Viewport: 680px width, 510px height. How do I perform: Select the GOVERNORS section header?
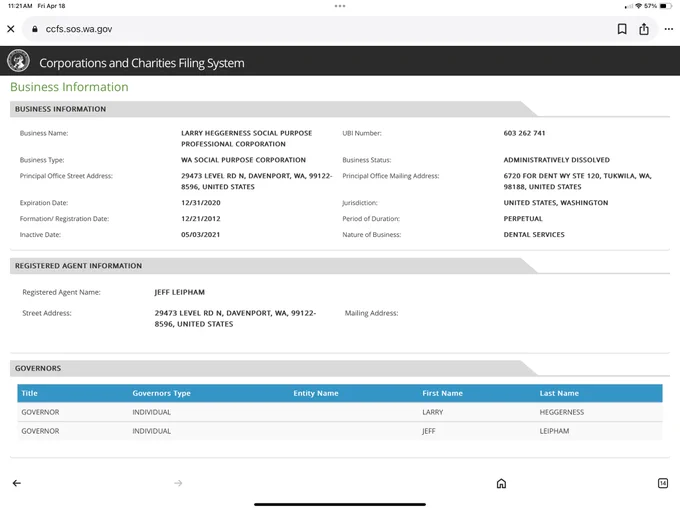pos(38,368)
